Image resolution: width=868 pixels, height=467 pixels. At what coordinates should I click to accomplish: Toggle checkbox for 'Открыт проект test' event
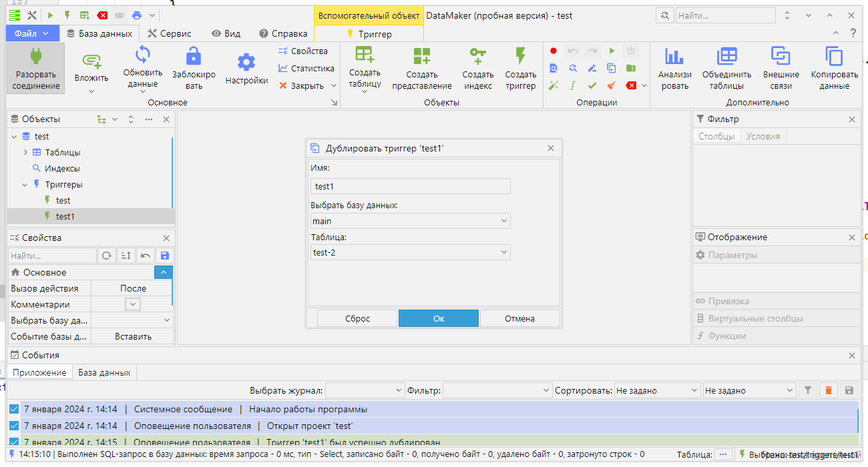pos(14,426)
